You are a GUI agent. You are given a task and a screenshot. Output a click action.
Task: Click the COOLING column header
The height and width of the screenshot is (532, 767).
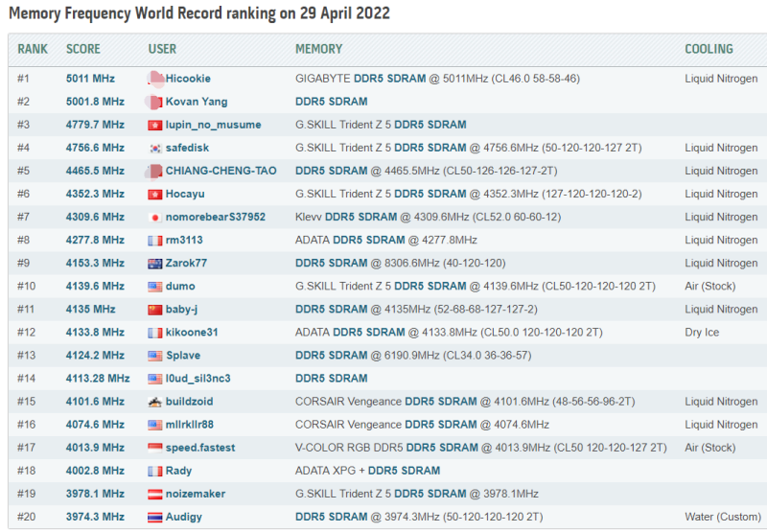coord(709,49)
